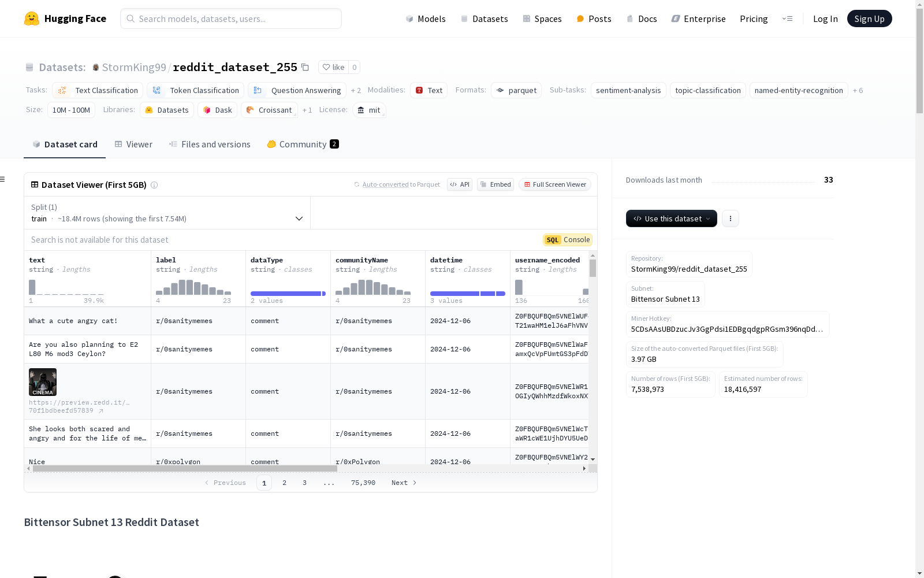
Task: Click the datetime classes distribution bar
Action: point(468,294)
